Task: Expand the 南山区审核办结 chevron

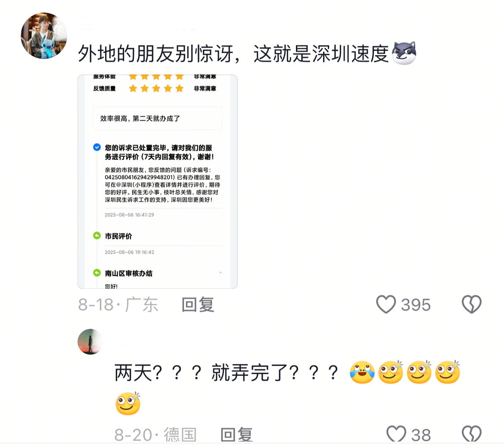Action: click(221, 273)
